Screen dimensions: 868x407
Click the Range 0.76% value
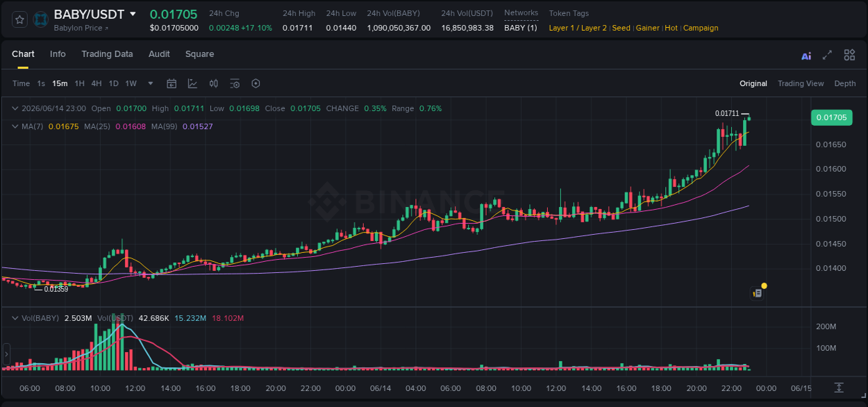[430, 108]
